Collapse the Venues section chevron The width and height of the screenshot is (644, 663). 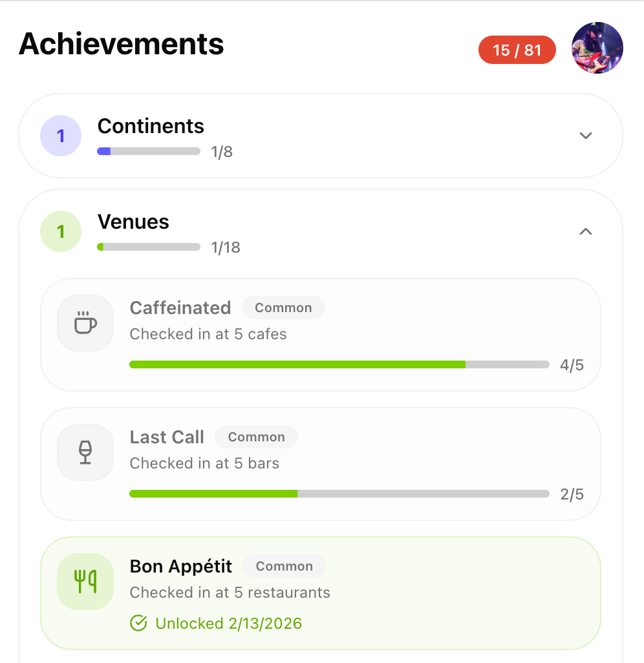586,231
